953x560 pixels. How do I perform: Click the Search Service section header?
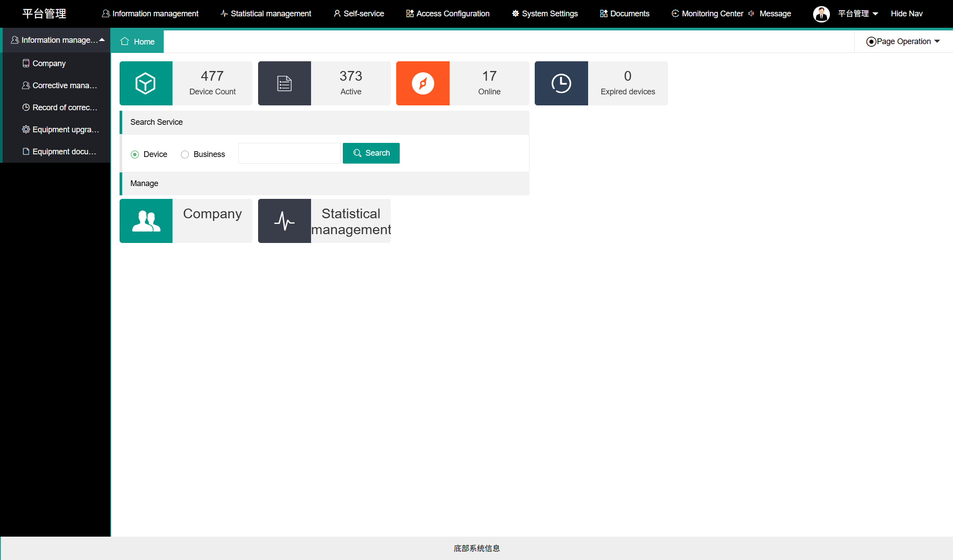click(x=325, y=122)
